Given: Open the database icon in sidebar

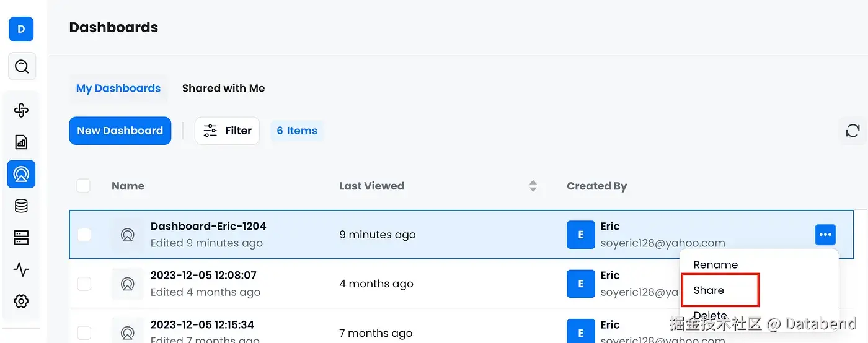Looking at the screenshot, I should [x=21, y=206].
